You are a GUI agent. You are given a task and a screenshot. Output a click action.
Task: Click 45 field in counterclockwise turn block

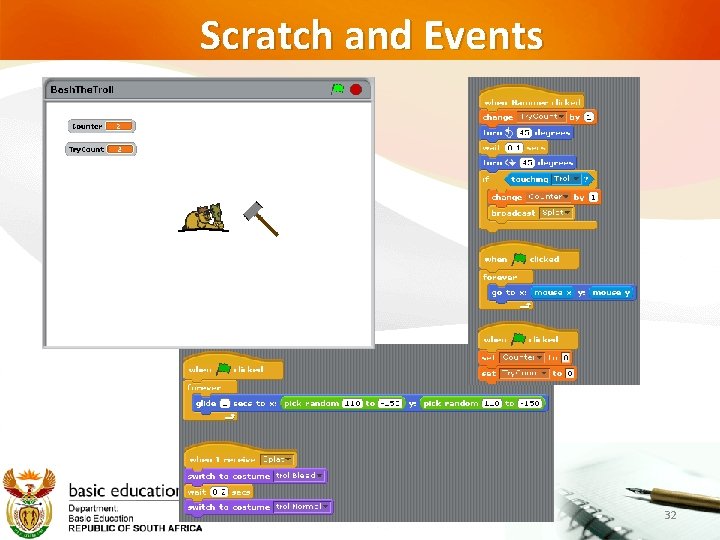click(524, 133)
